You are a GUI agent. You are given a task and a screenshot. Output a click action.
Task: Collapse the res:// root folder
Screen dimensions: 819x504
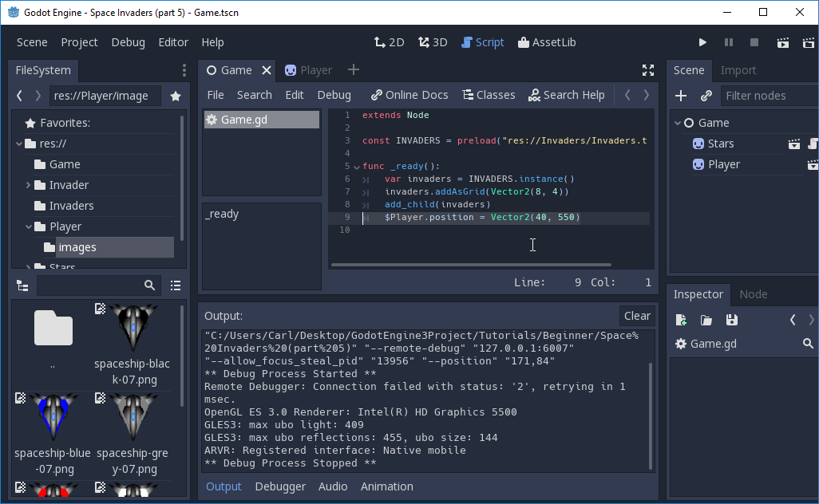click(19, 144)
